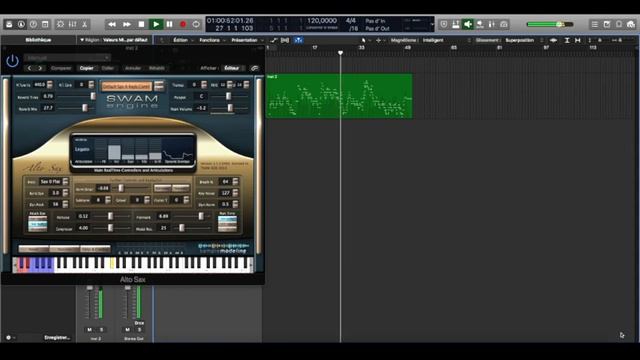Click the vertical auto zoom icon
The width and height of the screenshot is (640, 360).
(567, 40)
